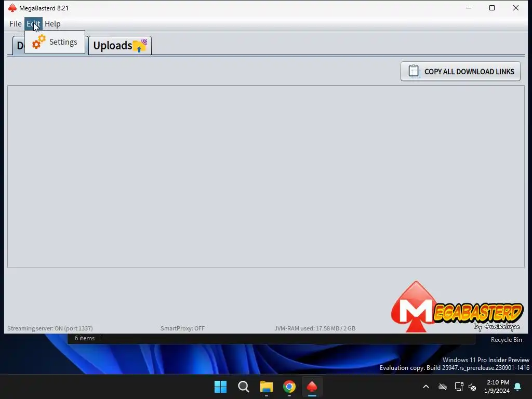Click the orange gears Settings icon
Image resolution: width=532 pixels, height=399 pixels.
point(38,42)
